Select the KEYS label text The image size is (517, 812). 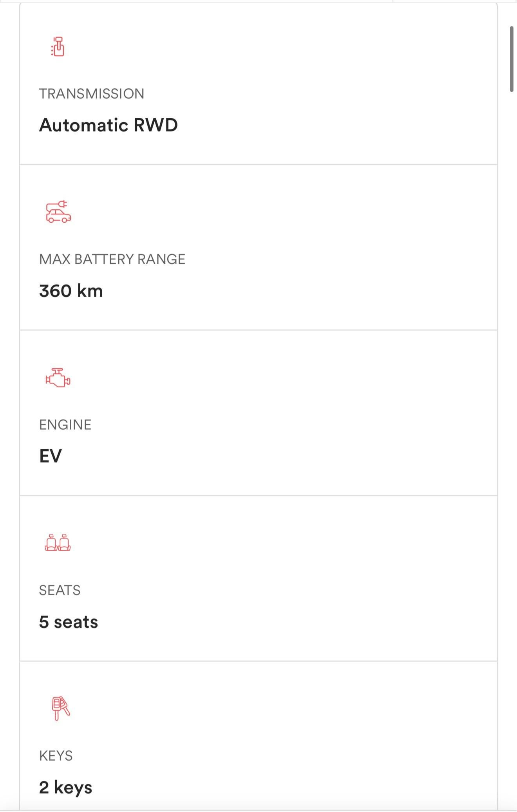pyautogui.click(x=56, y=756)
